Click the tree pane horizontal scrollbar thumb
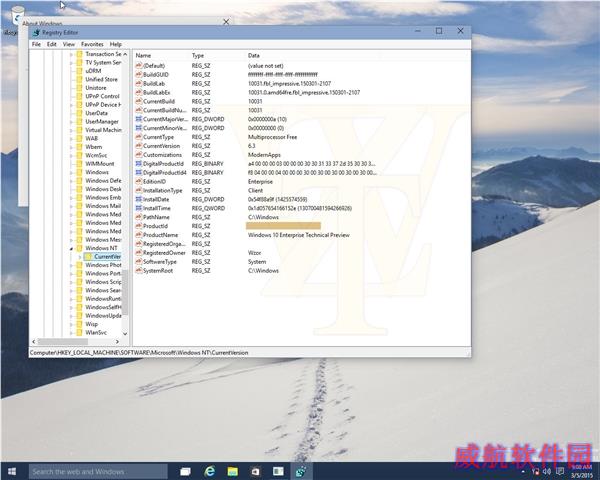 tap(63, 341)
